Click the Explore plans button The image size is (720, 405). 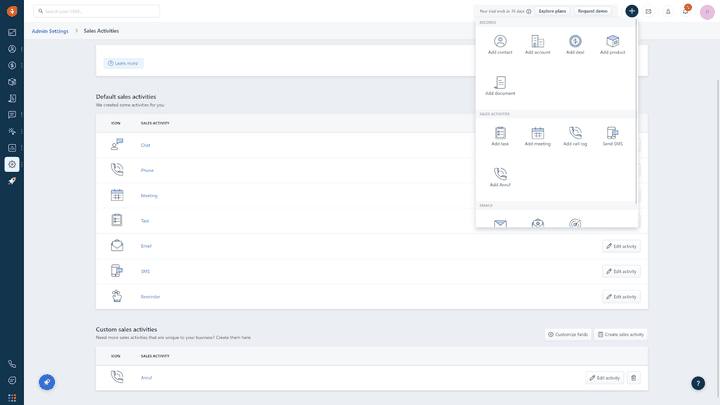pyautogui.click(x=552, y=11)
